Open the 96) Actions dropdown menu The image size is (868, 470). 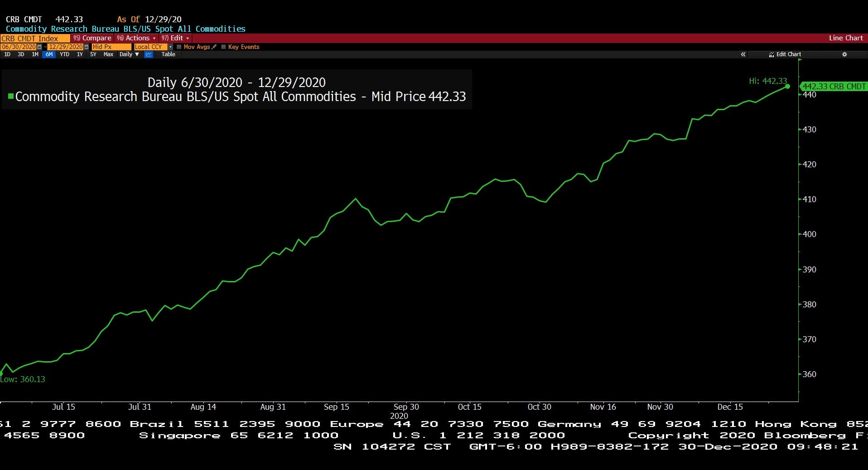tap(136, 38)
